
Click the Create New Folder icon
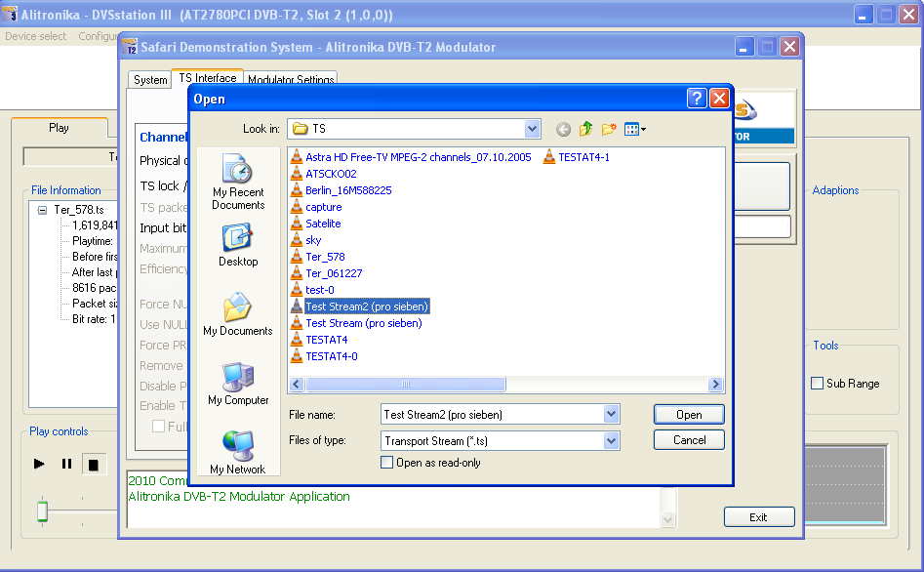(609, 129)
